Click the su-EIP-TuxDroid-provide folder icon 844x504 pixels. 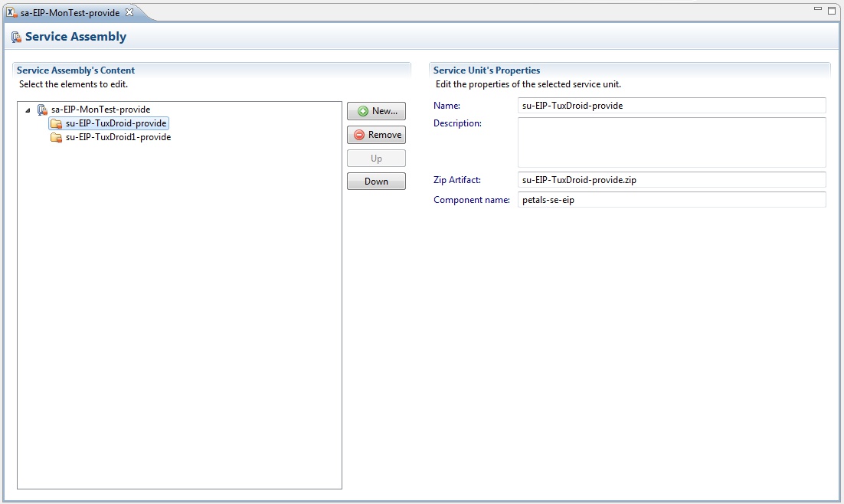tap(56, 123)
